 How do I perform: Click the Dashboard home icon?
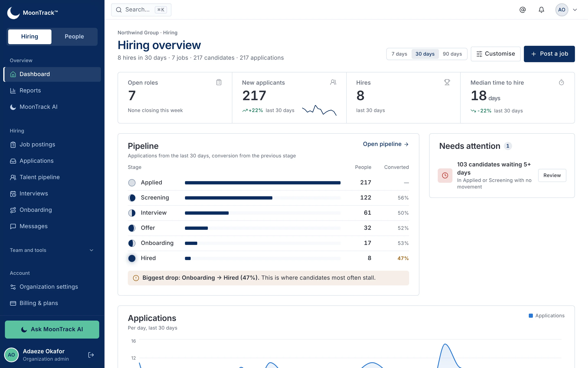[13, 74]
